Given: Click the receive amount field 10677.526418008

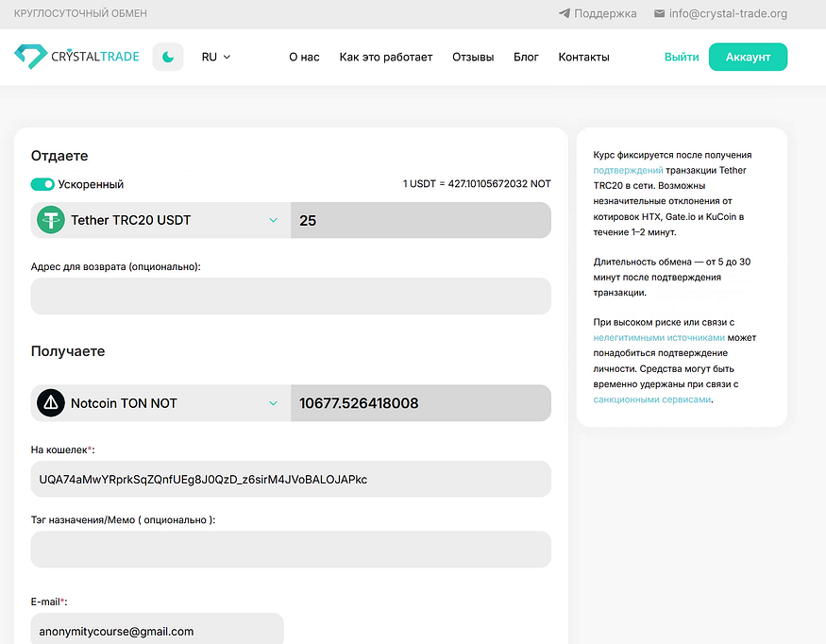Looking at the screenshot, I should (421, 402).
